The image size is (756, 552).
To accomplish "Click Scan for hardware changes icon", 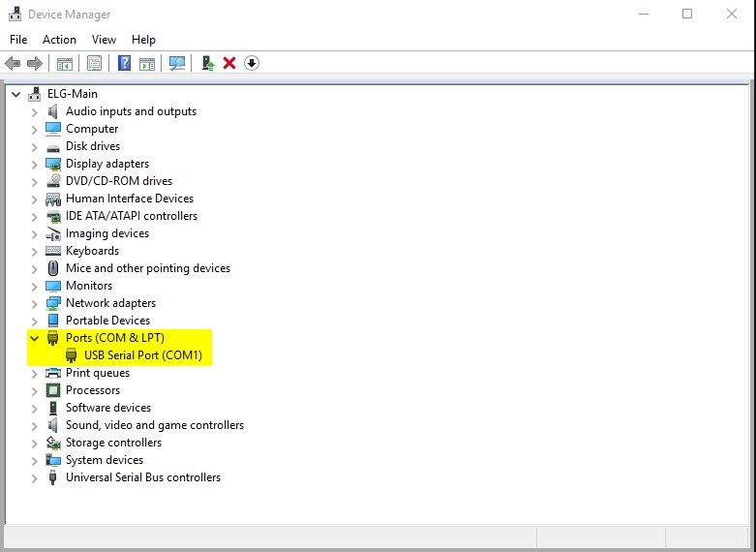I will pos(177,63).
